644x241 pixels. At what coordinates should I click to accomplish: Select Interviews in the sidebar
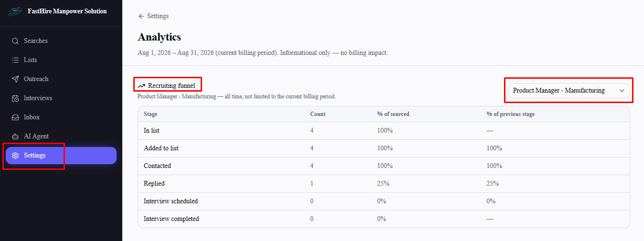click(61, 98)
